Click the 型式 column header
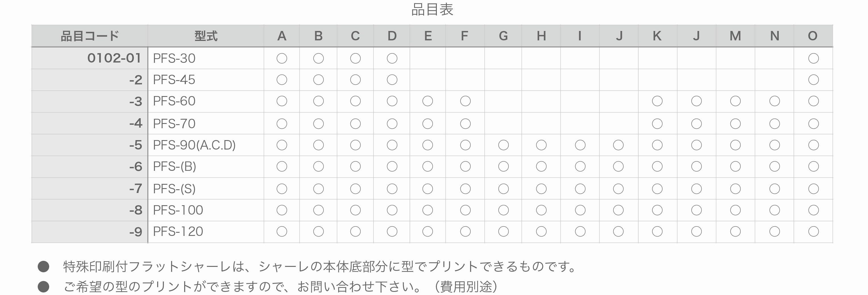 tap(206, 36)
